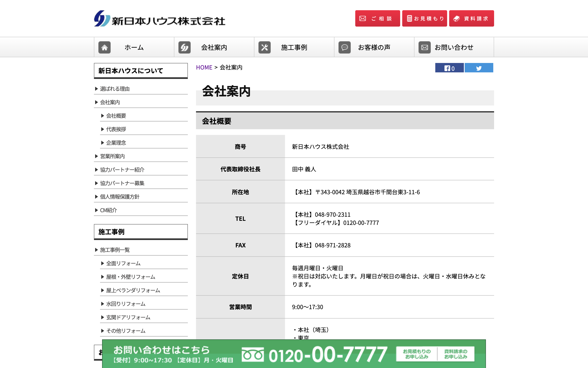This screenshot has width=588, height=368.
Task: Open ホーム in the navigation bar
Action: (x=134, y=47)
